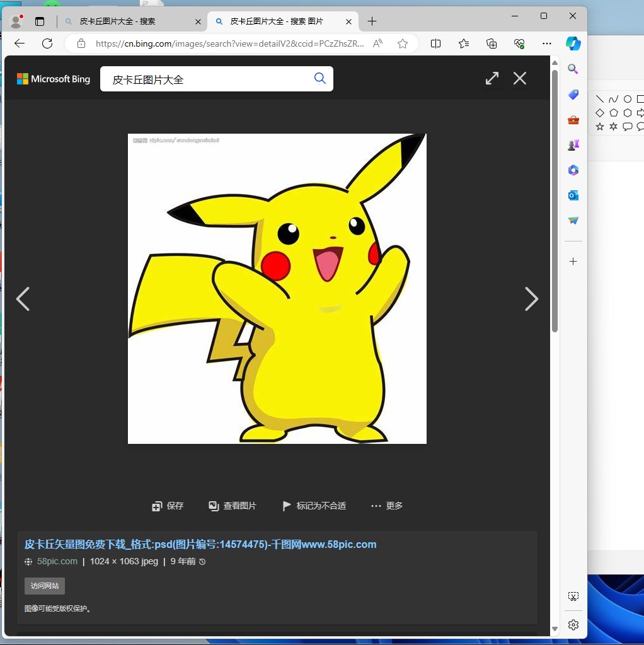Add a sidebar app with plus
Screen dimensions: 644x645
[573, 262]
